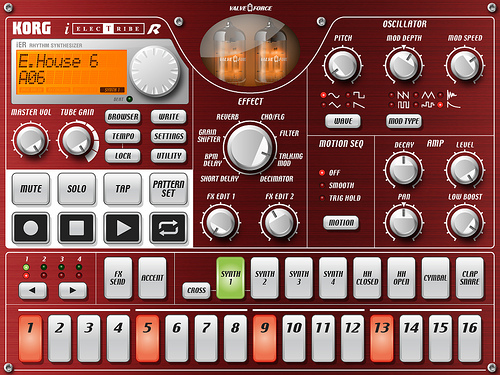Open the Settings menu

click(x=169, y=136)
